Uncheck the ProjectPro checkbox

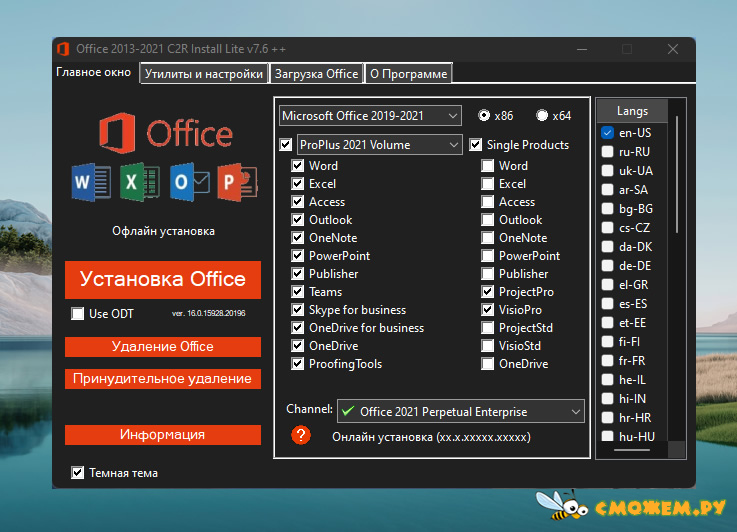[487, 291]
